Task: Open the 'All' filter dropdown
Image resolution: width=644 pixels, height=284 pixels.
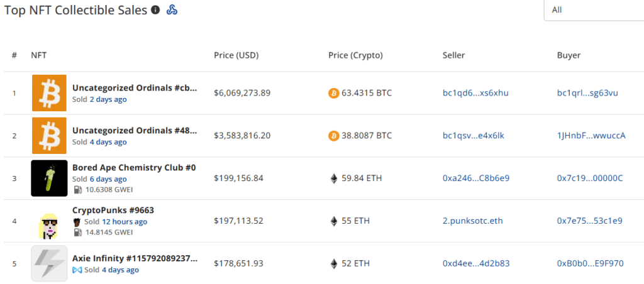Action: tap(593, 10)
